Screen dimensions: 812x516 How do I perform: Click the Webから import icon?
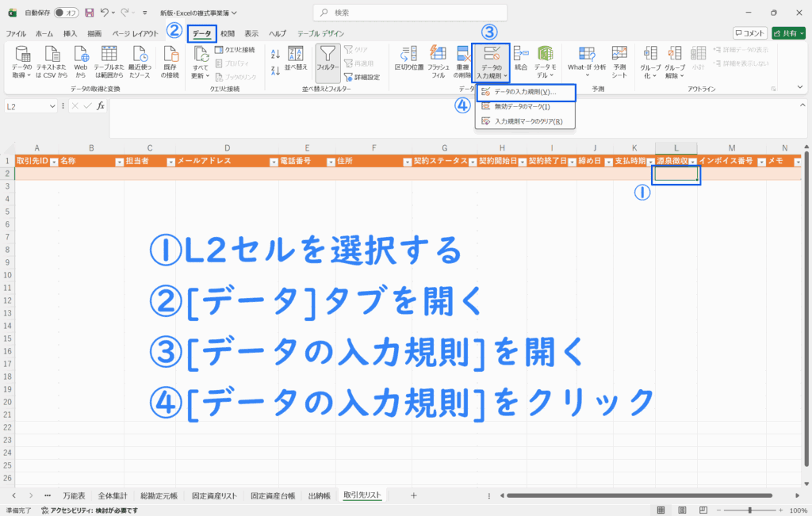(81, 59)
